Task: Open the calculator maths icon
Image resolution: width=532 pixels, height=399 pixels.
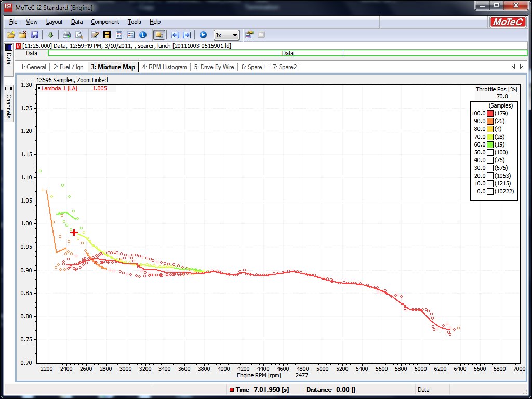Action: coord(119,35)
